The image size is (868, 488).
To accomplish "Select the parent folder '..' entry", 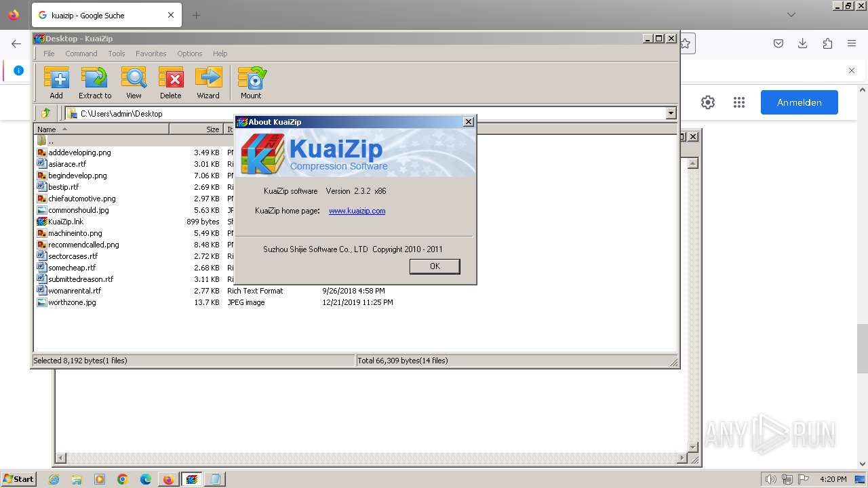I will click(51, 141).
